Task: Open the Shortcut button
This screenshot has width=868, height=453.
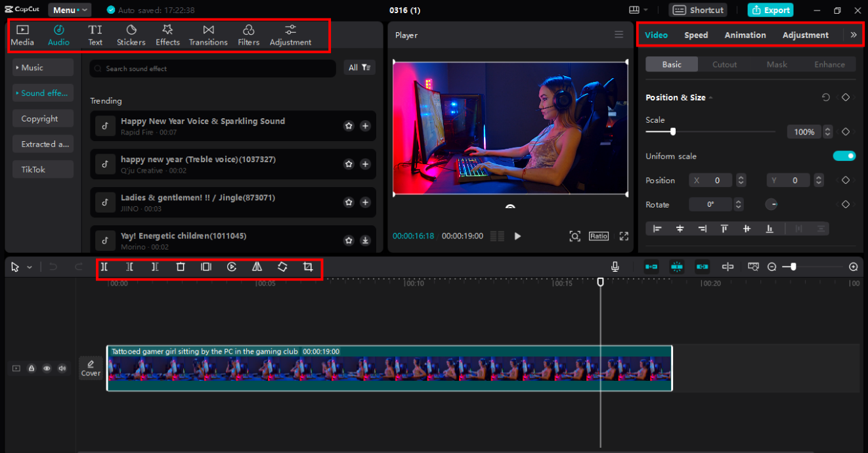Action: click(698, 10)
